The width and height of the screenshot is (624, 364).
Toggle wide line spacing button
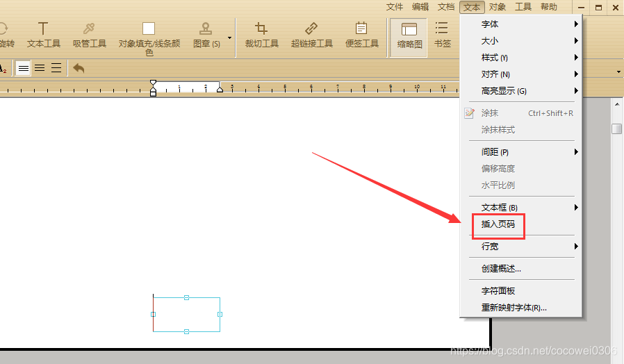pyautogui.click(x=56, y=68)
